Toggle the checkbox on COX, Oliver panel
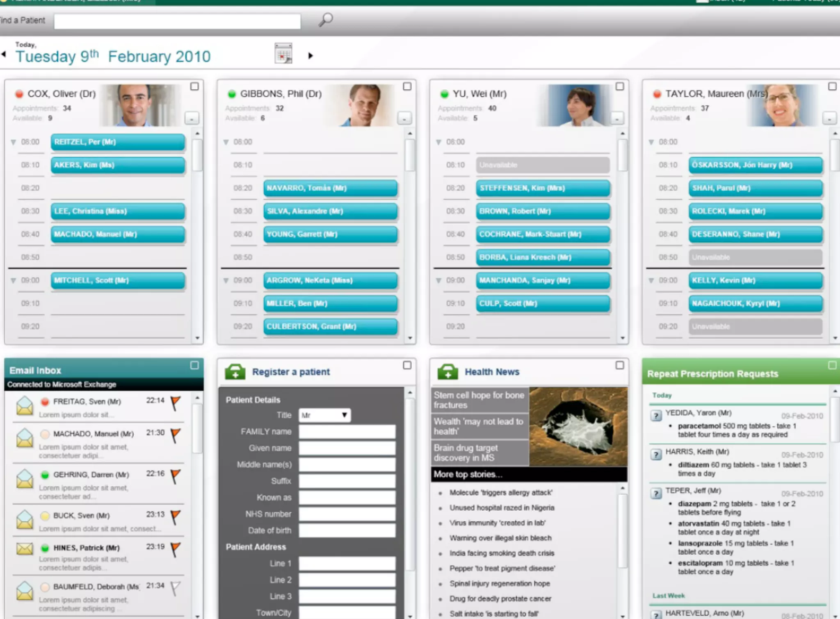 tap(194, 86)
